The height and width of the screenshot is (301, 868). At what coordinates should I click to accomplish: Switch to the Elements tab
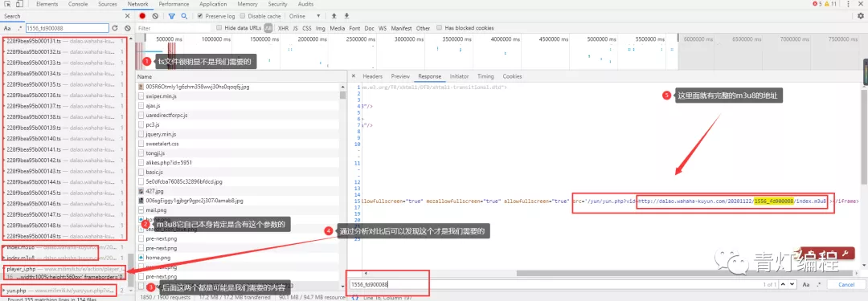pos(47,4)
